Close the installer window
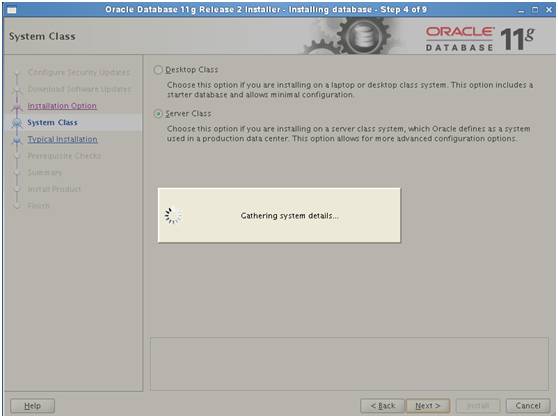This screenshot has height=418, width=558. [x=548, y=10]
